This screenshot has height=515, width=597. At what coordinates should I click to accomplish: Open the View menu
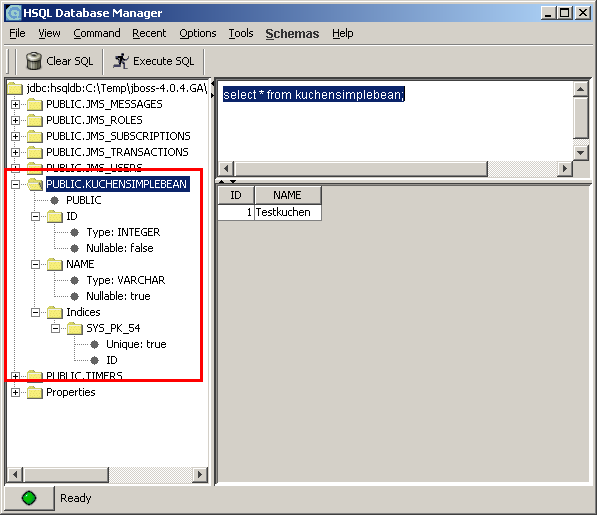[49, 33]
